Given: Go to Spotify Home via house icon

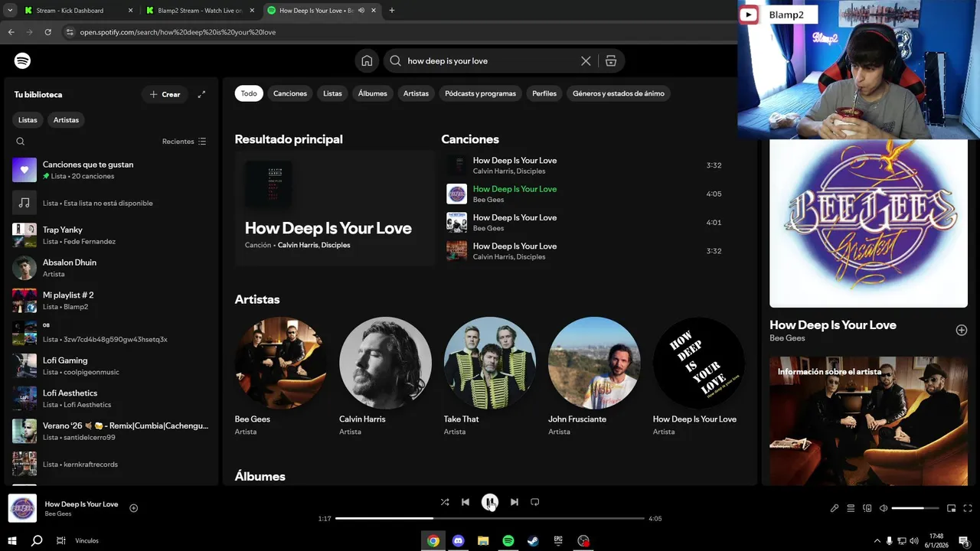Looking at the screenshot, I should [367, 60].
